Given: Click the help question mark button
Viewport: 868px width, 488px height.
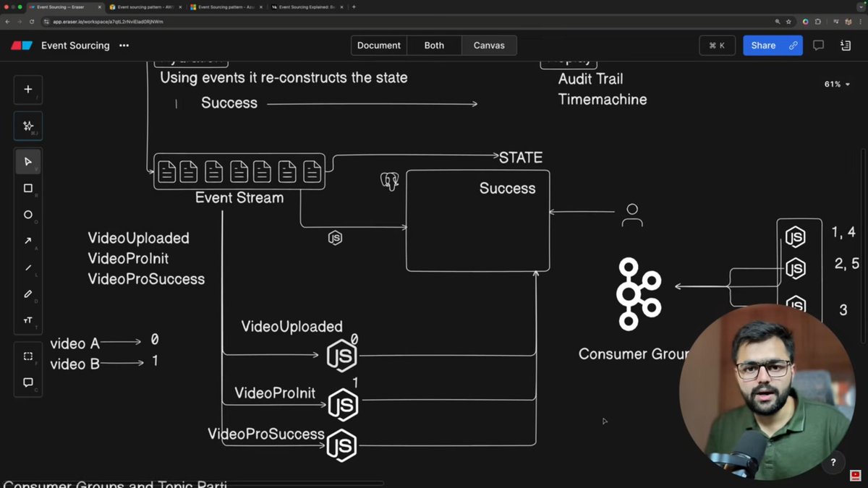Looking at the screenshot, I should tap(833, 462).
